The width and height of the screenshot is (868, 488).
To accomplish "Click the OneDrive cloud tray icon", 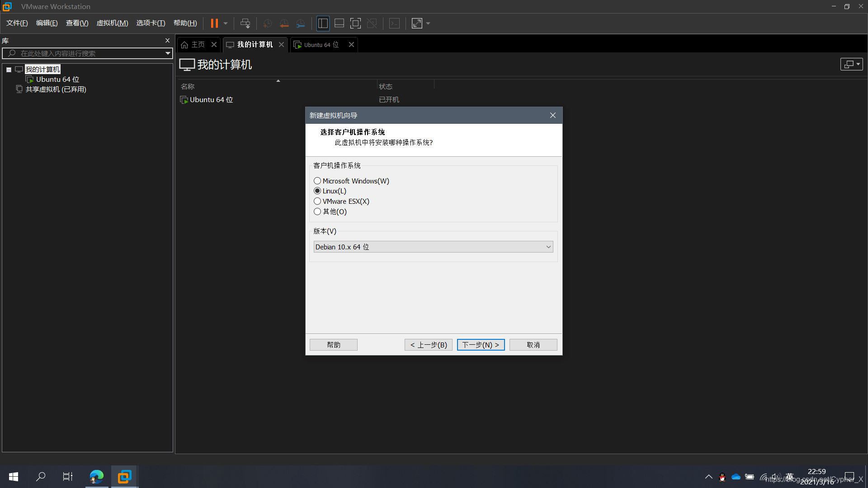I will point(736,477).
